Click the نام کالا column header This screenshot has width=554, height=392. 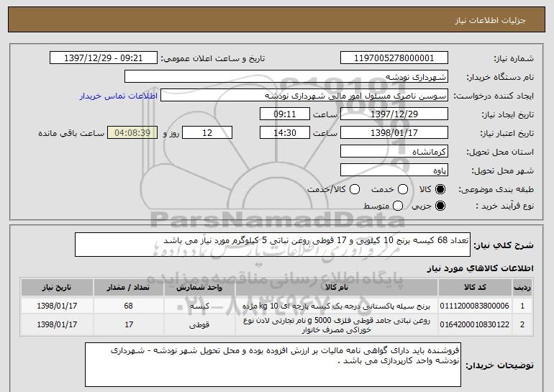point(337,288)
